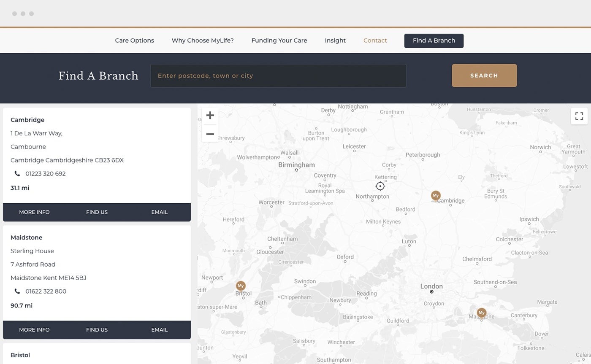Viewport: 591px width, 364px height.
Task: Zoom out on the map
Action: tap(210, 134)
